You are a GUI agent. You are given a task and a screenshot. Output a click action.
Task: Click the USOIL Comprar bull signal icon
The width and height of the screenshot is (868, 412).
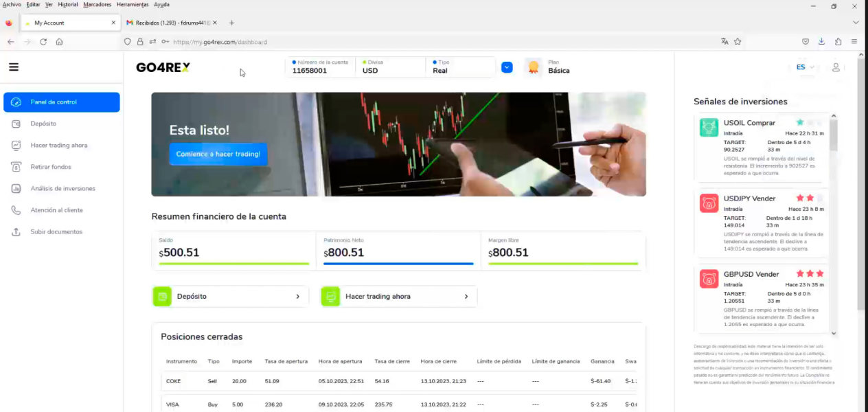(x=709, y=128)
